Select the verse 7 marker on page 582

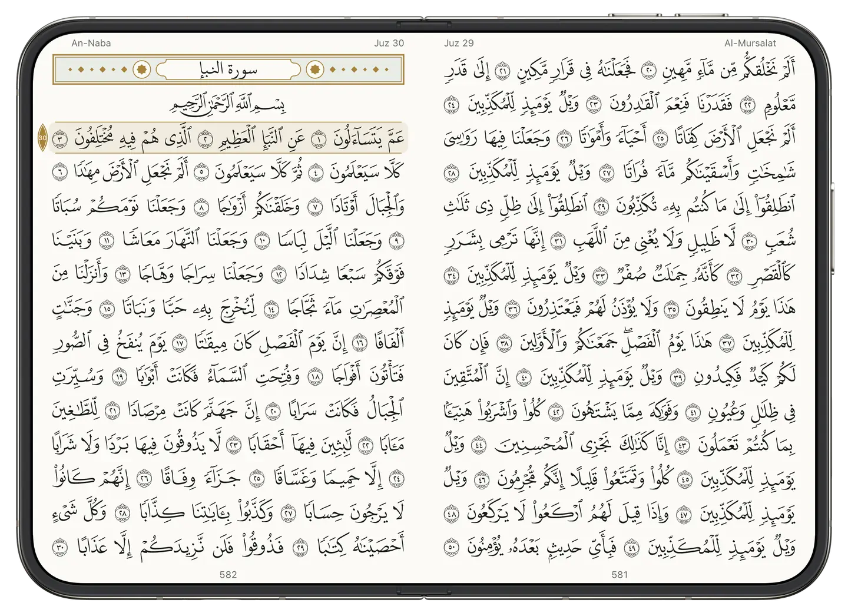pyautogui.click(x=316, y=207)
